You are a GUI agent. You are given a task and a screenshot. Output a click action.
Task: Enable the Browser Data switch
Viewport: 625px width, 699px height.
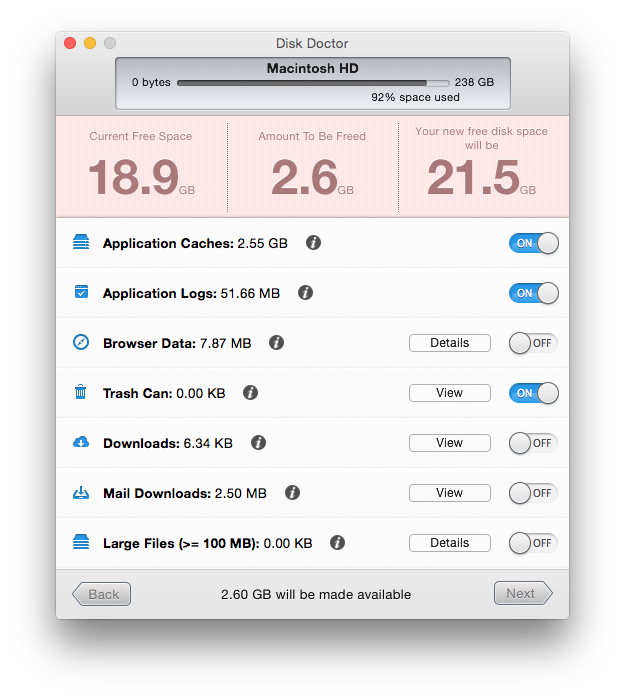coord(534,343)
